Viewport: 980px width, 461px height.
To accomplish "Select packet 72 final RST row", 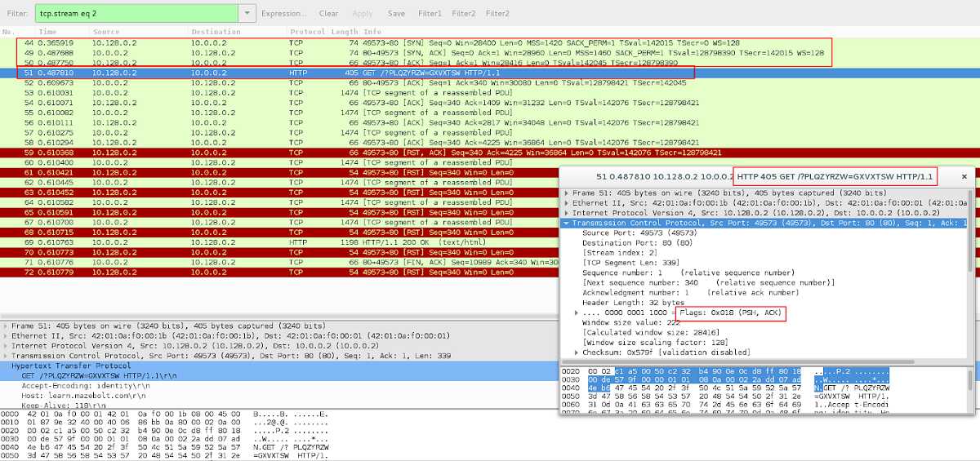I will coord(279,272).
